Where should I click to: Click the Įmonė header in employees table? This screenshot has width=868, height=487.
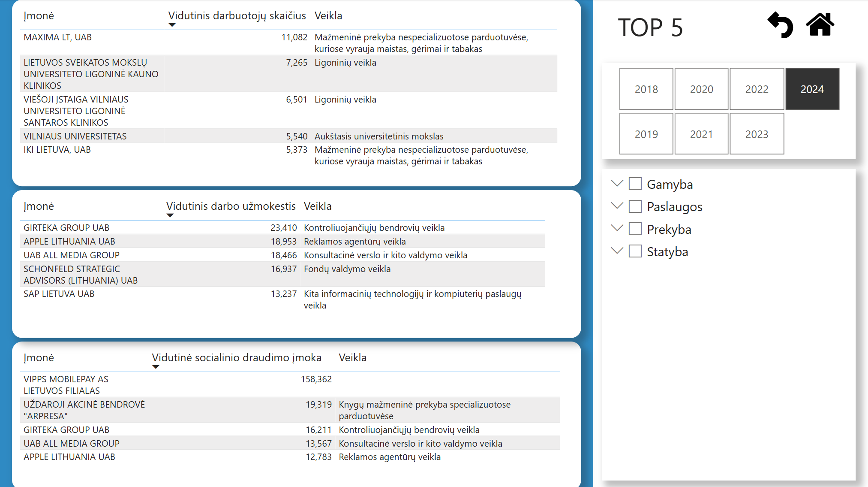tap(39, 16)
